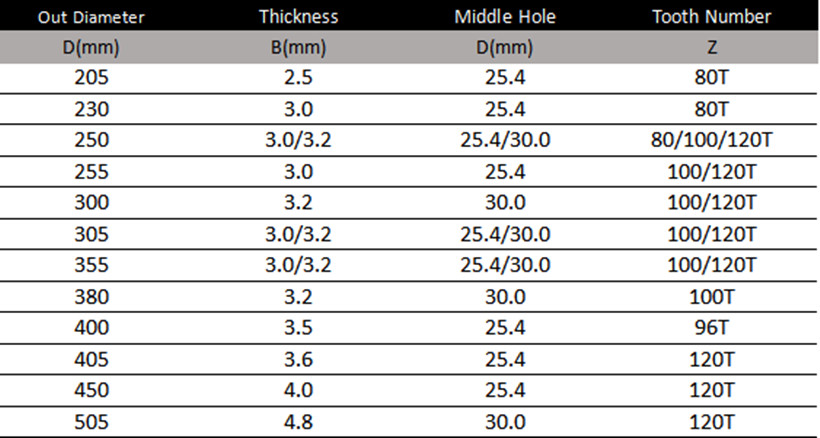The width and height of the screenshot is (820, 438).
Task: Select the 505 diameter cell
Action: (91, 421)
